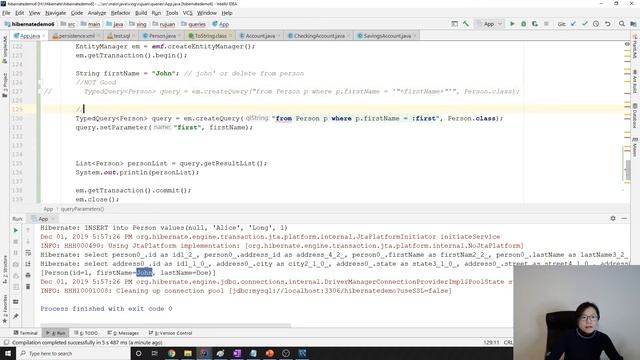Open the Help menu
Image resolution: width=640 pixels, height=360 pixels.
[x=227, y=13]
